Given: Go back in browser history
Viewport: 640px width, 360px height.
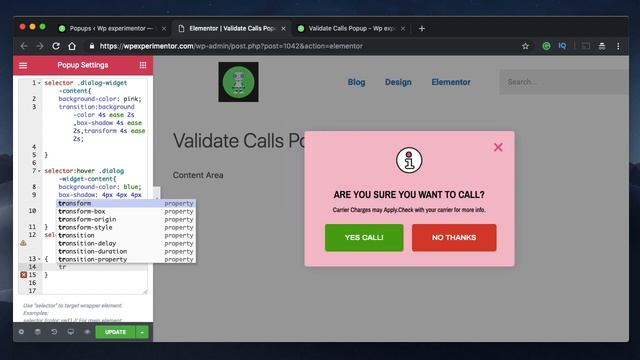Looking at the screenshot, I should [x=24, y=46].
